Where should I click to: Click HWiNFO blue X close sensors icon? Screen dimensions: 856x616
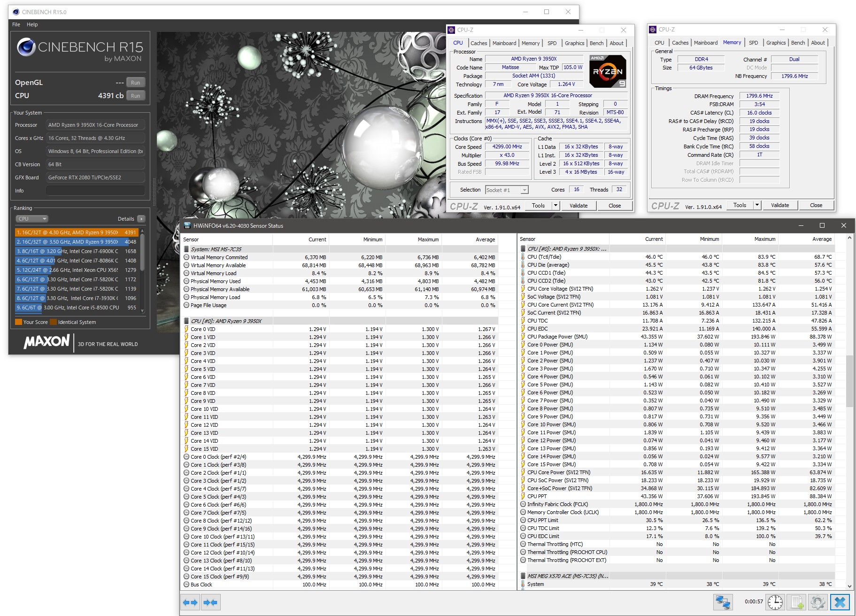click(840, 602)
